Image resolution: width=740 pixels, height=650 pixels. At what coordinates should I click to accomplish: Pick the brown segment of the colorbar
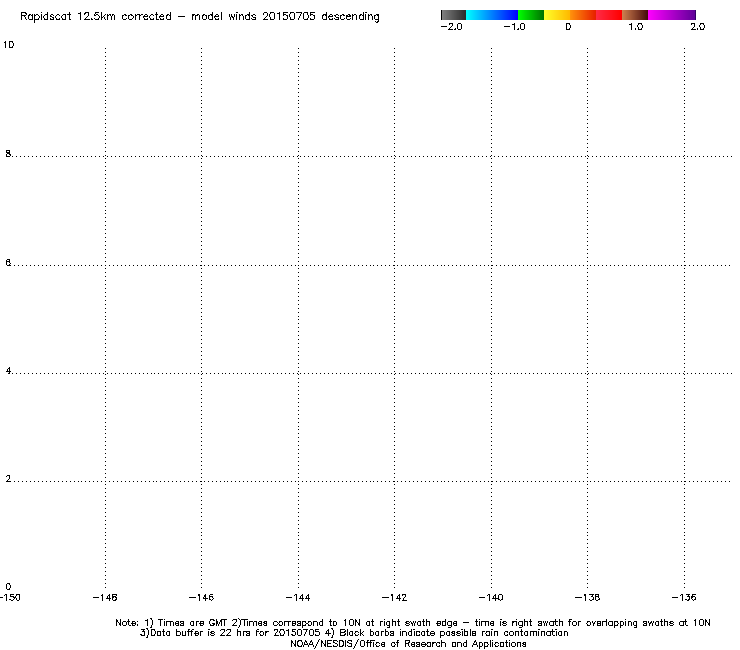tap(635, 15)
